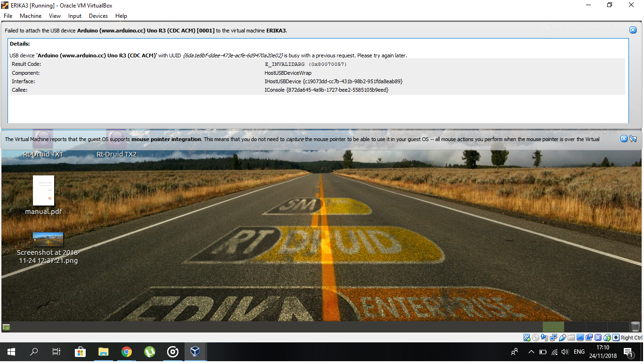Switch to the highlighted green workspace
Image resolution: width=644 pixels, height=364 pixels.
pyautogui.click(x=553, y=327)
